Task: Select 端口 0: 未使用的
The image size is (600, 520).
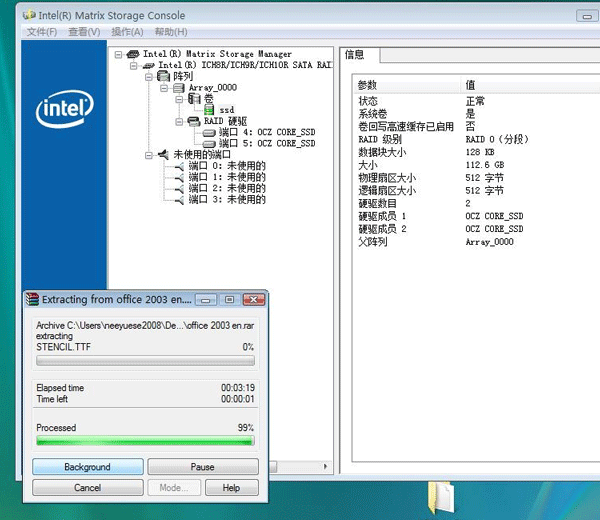Action: coord(227,166)
